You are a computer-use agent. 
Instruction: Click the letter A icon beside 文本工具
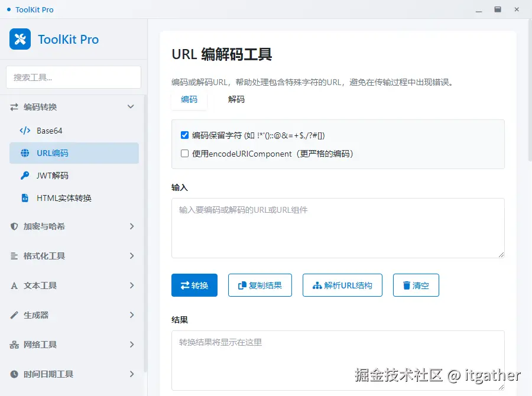coord(14,285)
